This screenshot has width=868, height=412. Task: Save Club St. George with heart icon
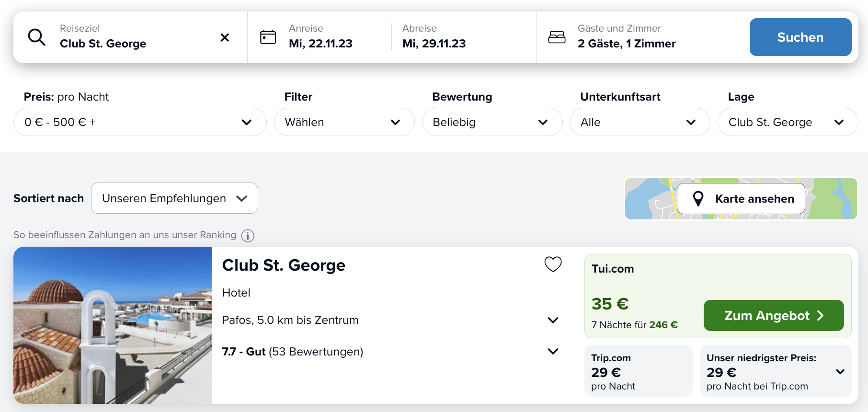coord(553,264)
